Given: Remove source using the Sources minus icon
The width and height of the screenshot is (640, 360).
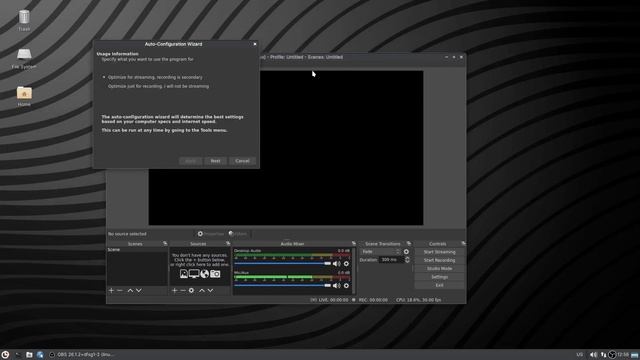Looking at the screenshot, I should [x=183, y=290].
